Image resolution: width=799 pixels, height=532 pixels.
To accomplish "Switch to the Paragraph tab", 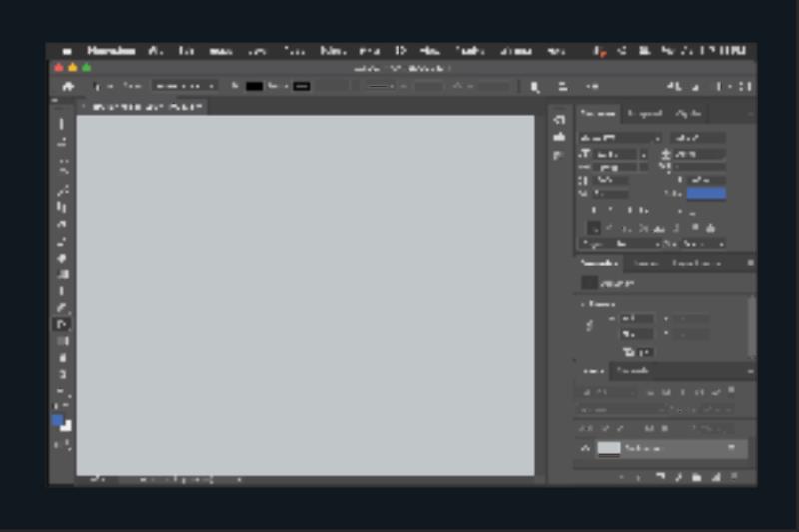I will [x=645, y=114].
